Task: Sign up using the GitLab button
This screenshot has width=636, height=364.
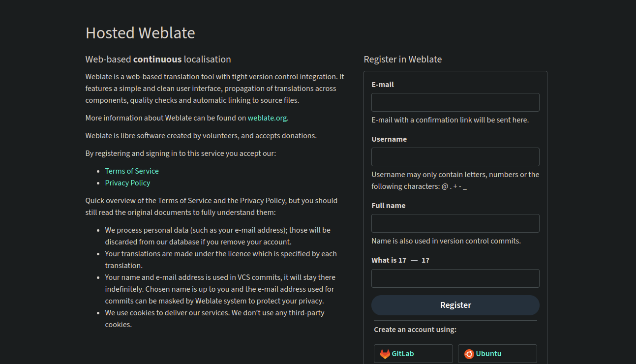Action: click(x=413, y=354)
